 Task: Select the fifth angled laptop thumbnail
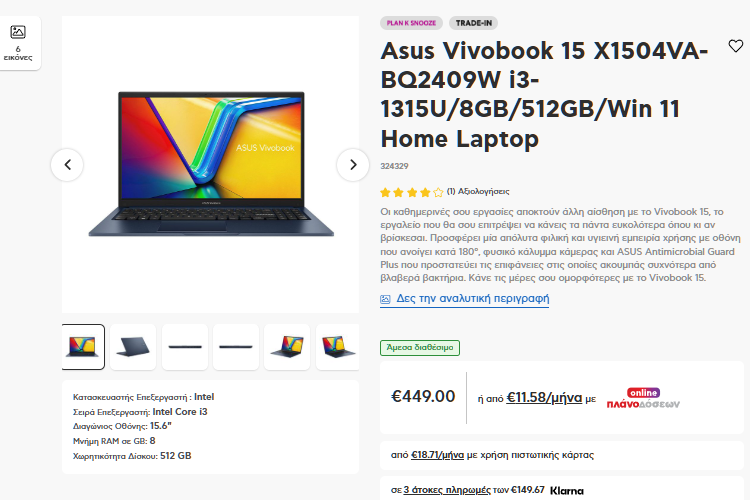tap(287, 347)
